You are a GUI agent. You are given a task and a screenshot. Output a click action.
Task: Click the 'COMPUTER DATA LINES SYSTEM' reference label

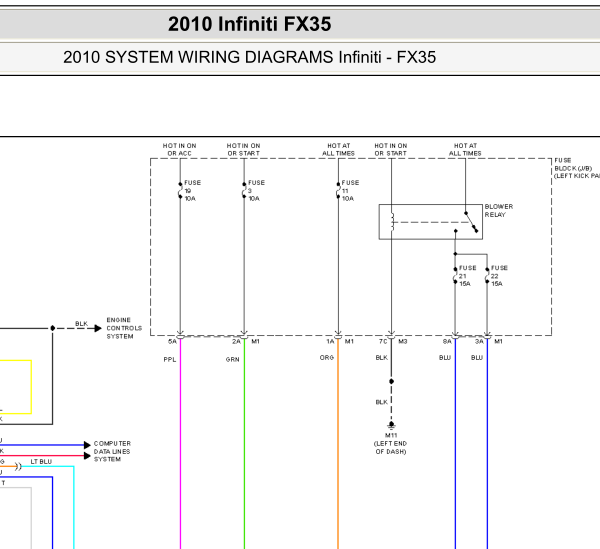(112, 451)
